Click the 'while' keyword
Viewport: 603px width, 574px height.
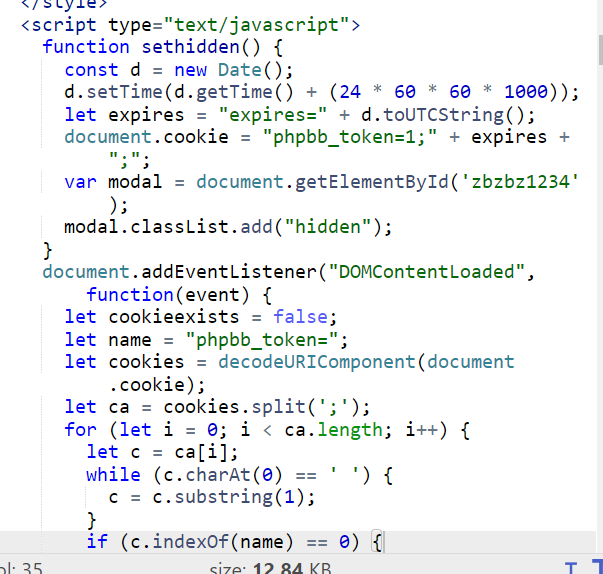(113, 475)
